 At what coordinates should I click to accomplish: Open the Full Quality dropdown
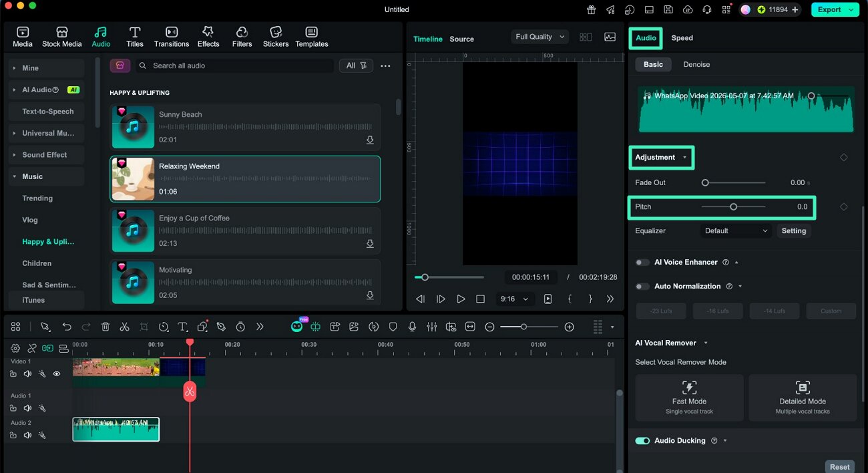tap(539, 37)
